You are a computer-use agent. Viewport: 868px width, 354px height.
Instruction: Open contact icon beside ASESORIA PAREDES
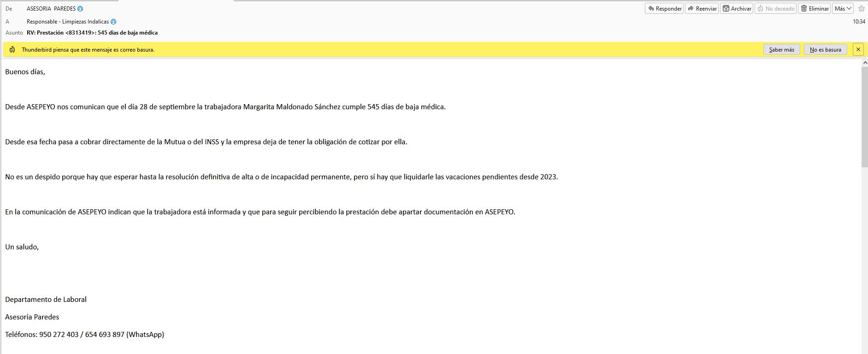[x=80, y=9]
